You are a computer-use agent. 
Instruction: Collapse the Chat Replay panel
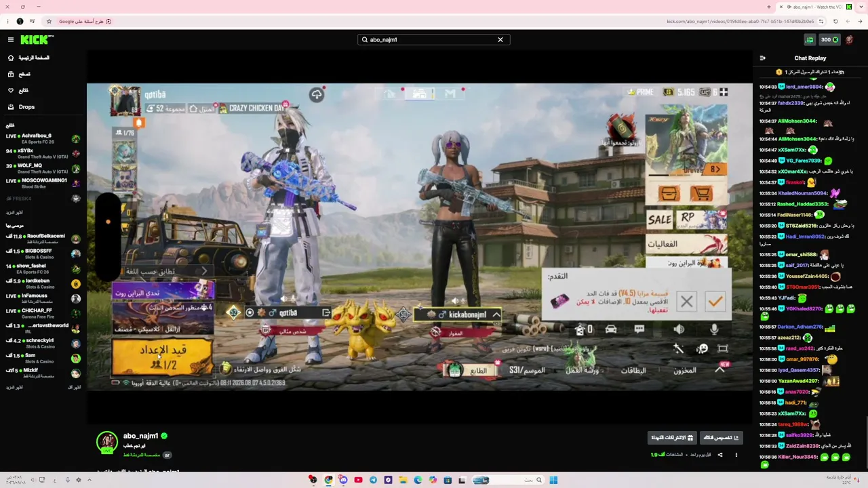pyautogui.click(x=763, y=58)
